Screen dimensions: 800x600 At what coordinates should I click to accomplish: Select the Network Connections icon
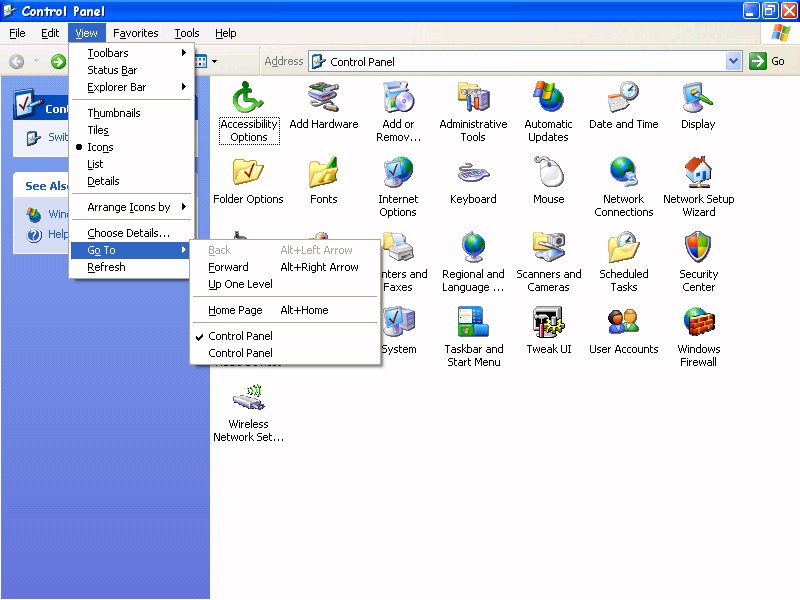point(623,172)
